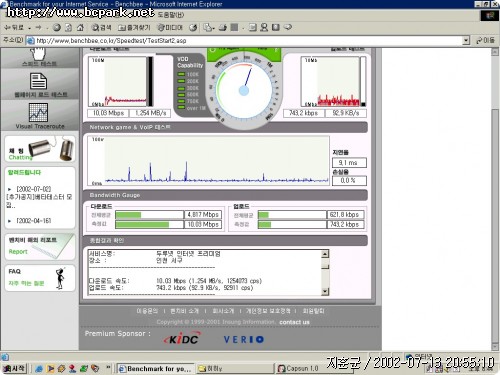Launch Internet Explorer from quick launch

(x=39, y=369)
